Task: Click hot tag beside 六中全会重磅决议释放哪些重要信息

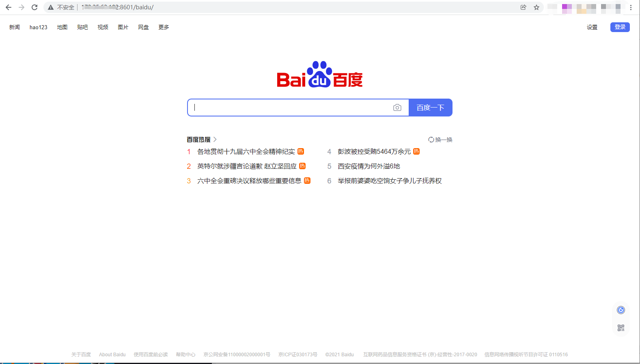Action: 307,181
